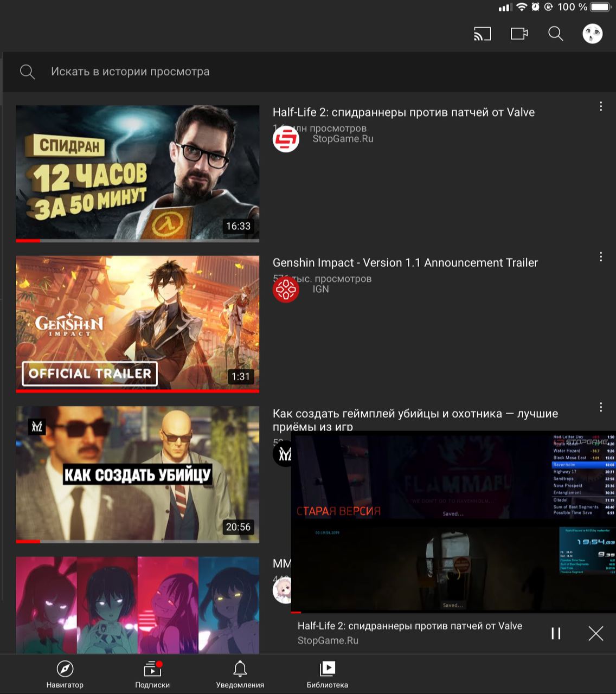Seek using the miniplayer red progress bar
Viewport: 616px width, 694px height.
tap(453, 613)
